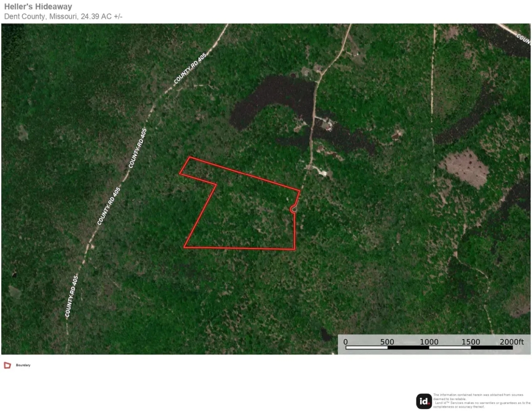This screenshot has height=411, width=532.
Task: Click the 1000 label on the scale bar
Action: [x=430, y=342]
